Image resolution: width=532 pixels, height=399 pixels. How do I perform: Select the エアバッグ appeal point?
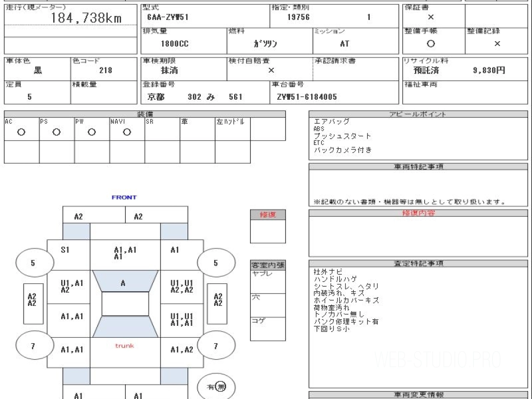click(x=331, y=121)
